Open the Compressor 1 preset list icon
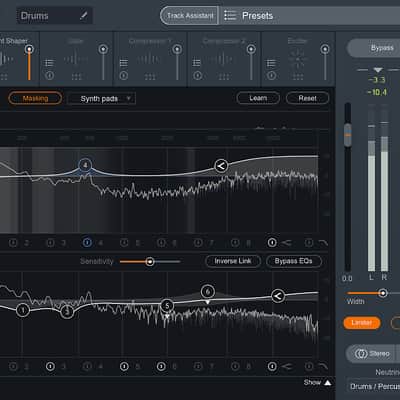This screenshot has width=400, height=400. (124, 63)
